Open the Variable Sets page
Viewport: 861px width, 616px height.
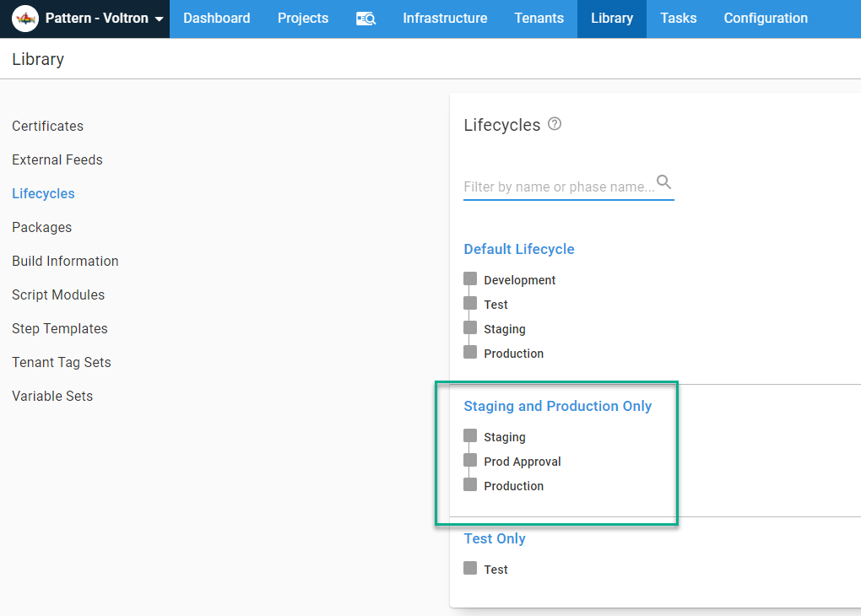pyautogui.click(x=52, y=396)
